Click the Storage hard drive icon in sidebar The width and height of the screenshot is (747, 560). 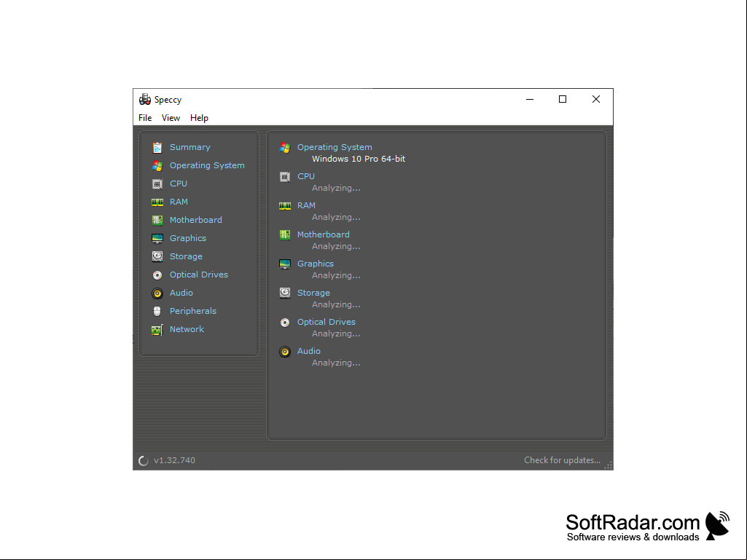(x=157, y=256)
